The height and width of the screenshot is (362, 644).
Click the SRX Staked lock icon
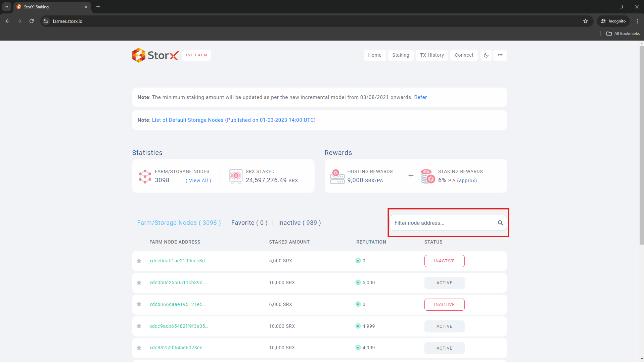[x=235, y=176]
